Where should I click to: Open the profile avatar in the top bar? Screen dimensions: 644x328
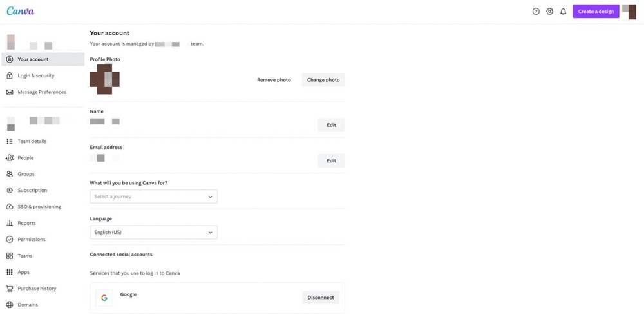629,12
